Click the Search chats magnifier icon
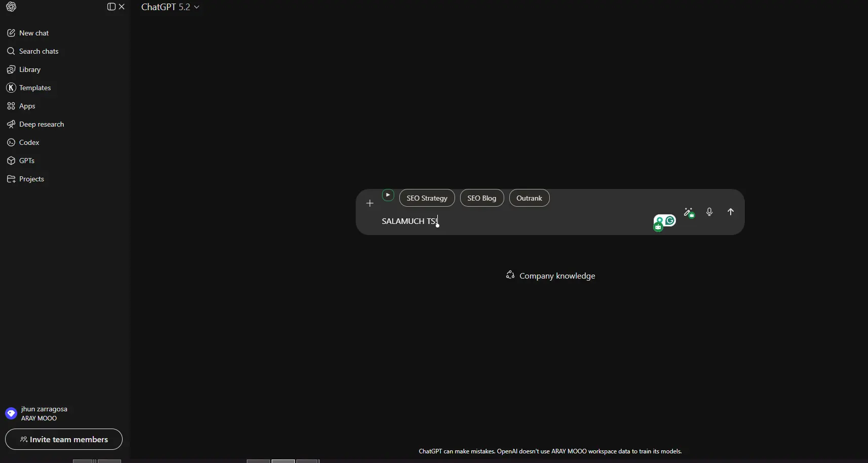This screenshot has height=463, width=868. (x=11, y=51)
